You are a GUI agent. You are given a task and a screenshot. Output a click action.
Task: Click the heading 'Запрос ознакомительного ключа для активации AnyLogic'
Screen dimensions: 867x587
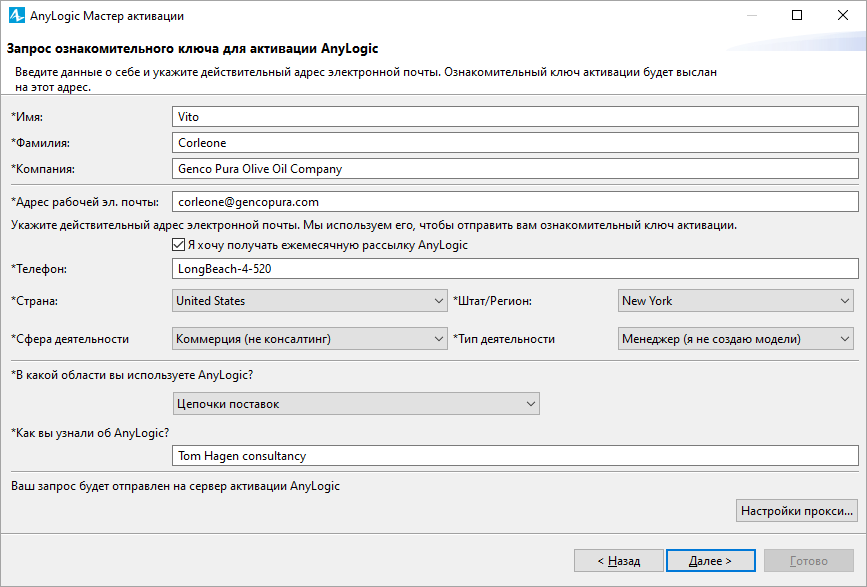click(192, 49)
